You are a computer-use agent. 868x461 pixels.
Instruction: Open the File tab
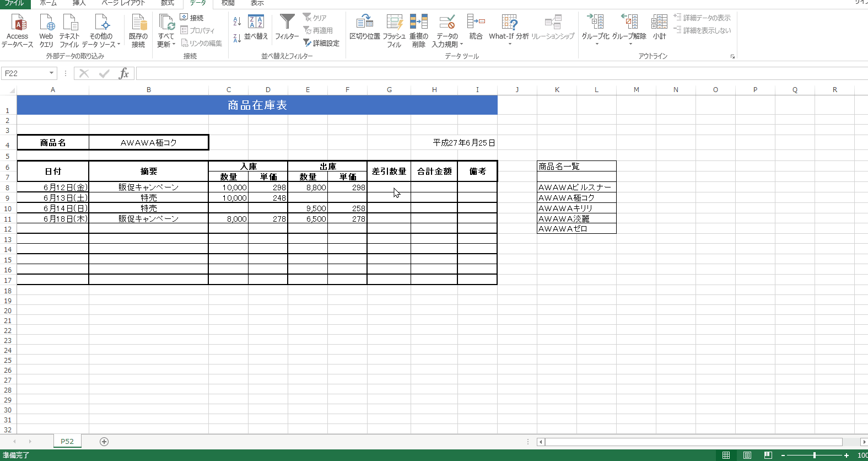click(14, 3)
